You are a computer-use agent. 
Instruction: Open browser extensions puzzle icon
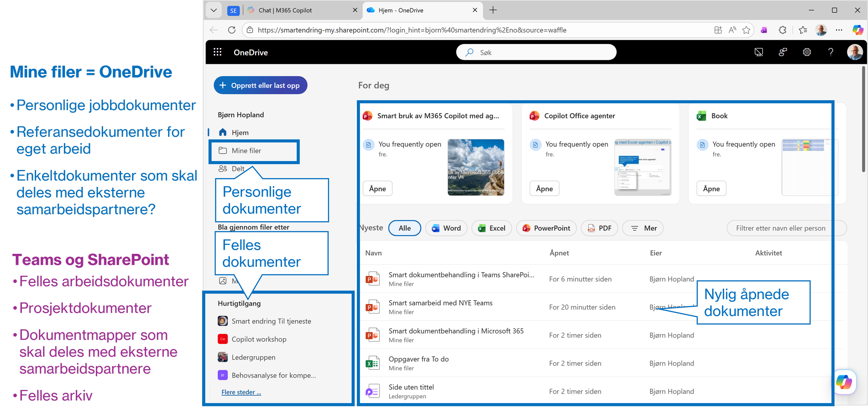click(x=783, y=30)
